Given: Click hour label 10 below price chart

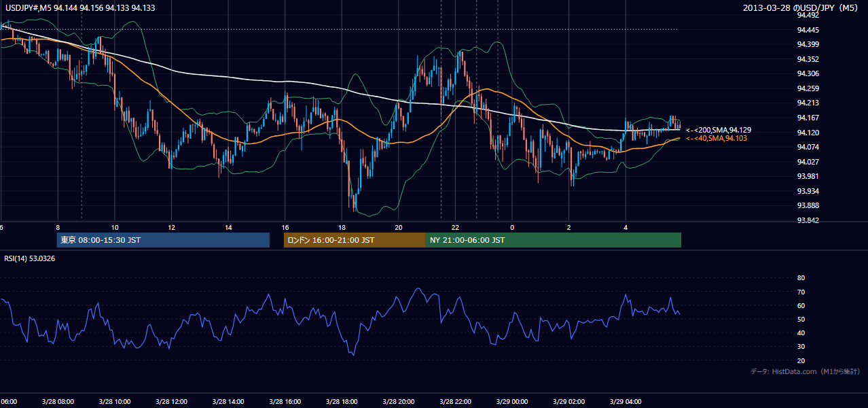Looking at the screenshot, I should point(115,228).
